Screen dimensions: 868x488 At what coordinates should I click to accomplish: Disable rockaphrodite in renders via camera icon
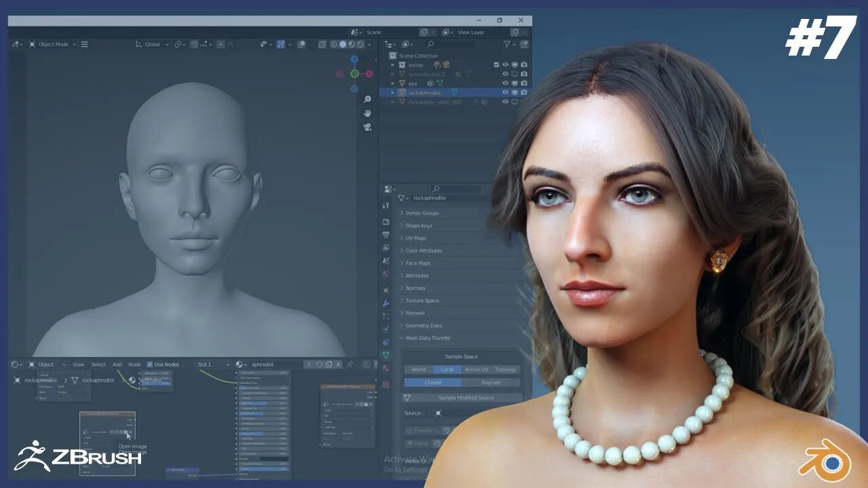tap(524, 92)
